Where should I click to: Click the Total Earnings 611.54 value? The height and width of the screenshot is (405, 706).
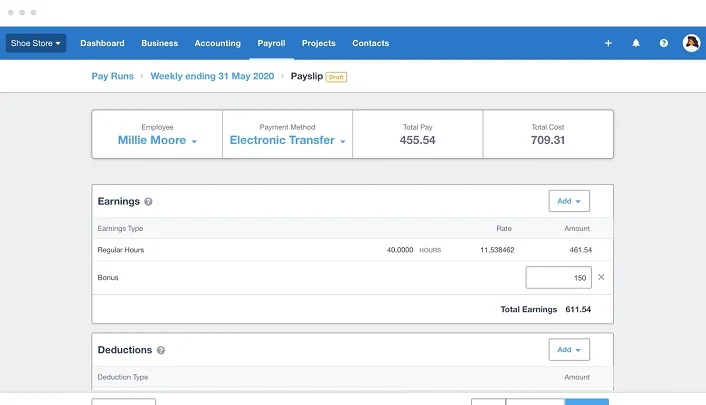(x=578, y=309)
